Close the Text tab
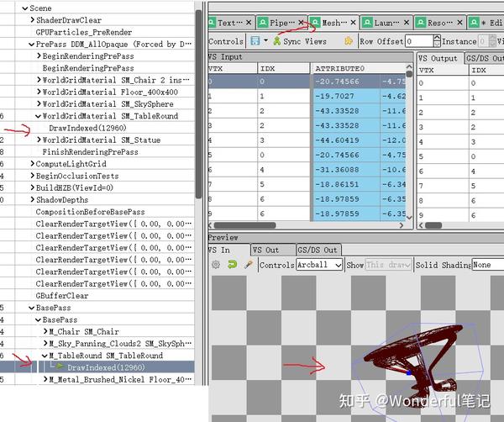The height and width of the screenshot is (422, 504). (249, 23)
